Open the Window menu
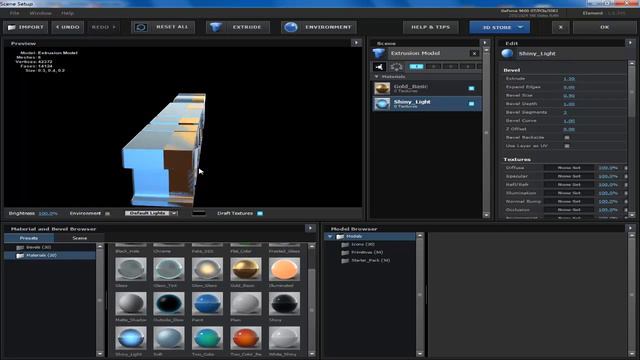 [x=40, y=13]
